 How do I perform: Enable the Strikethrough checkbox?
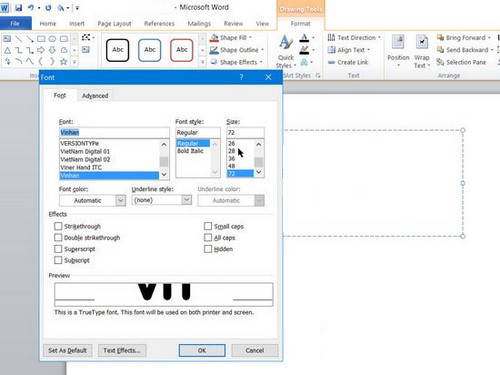[58, 226]
